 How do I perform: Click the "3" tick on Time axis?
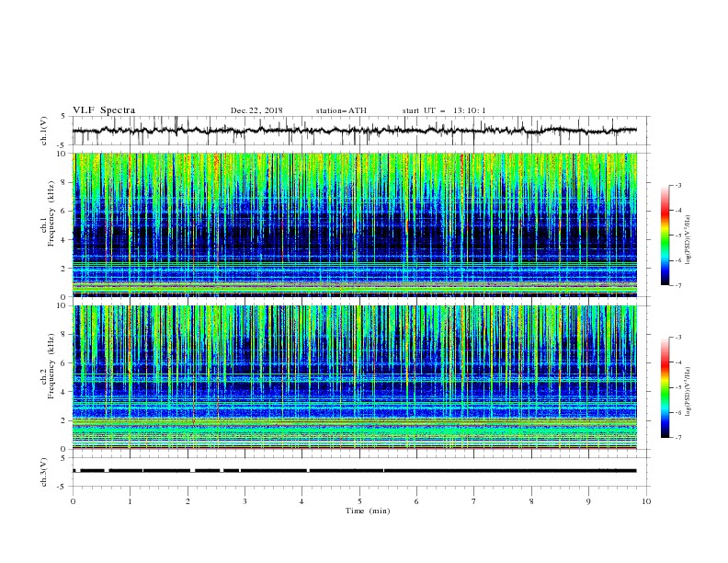pyautogui.click(x=245, y=501)
